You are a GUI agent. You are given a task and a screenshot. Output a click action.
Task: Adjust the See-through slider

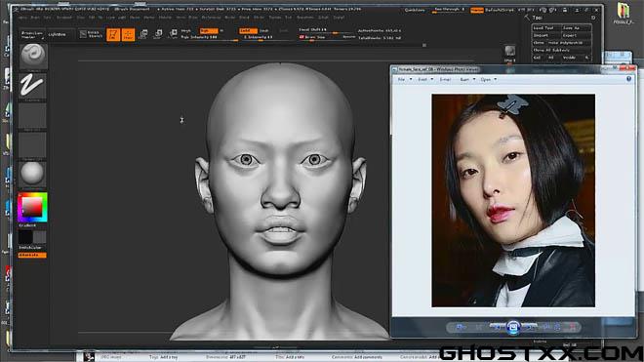(x=449, y=10)
